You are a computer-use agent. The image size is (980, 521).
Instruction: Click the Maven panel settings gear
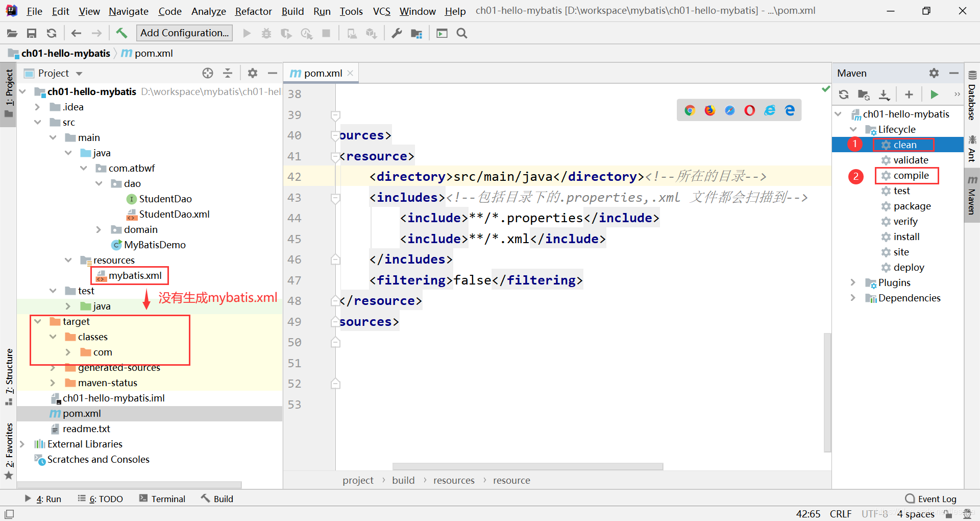click(934, 73)
